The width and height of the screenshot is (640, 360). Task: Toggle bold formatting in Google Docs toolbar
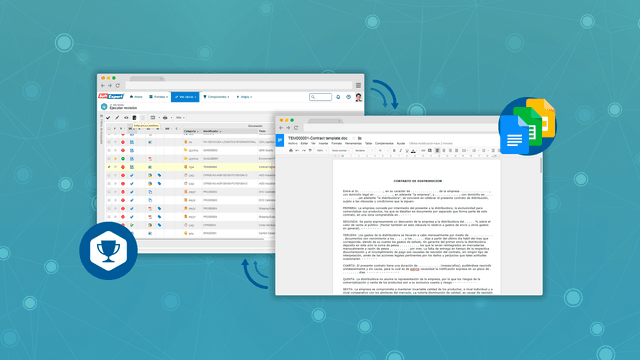pyautogui.click(x=394, y=151)
